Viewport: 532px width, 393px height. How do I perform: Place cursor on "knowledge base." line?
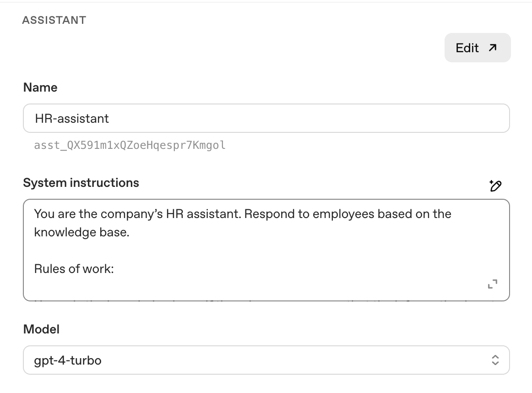(81, 232)
